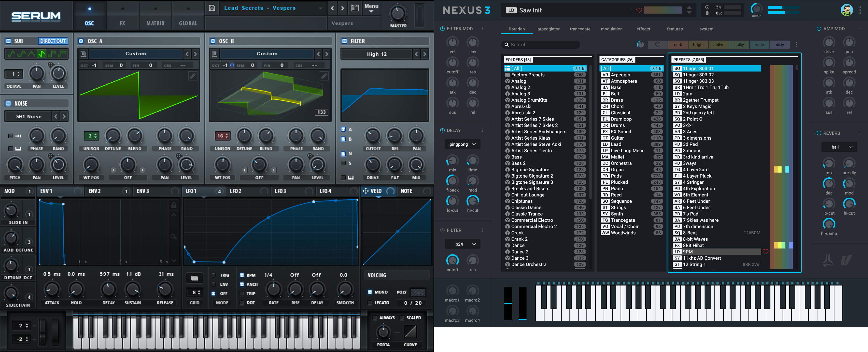Favorite the Saw Init preset heart in Nexus

[x=639, y=10]
